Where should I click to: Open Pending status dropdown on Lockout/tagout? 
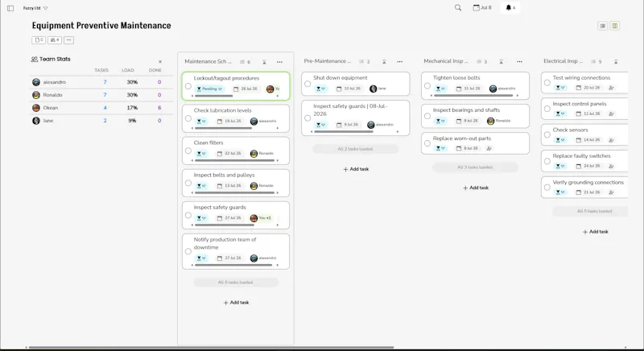click(x=209, y=89)
